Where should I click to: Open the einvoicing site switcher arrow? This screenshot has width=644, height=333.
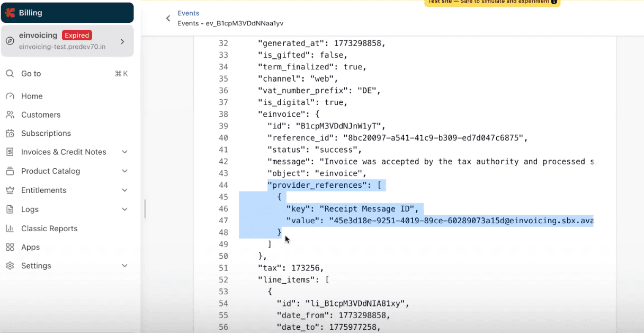point(122,41)
